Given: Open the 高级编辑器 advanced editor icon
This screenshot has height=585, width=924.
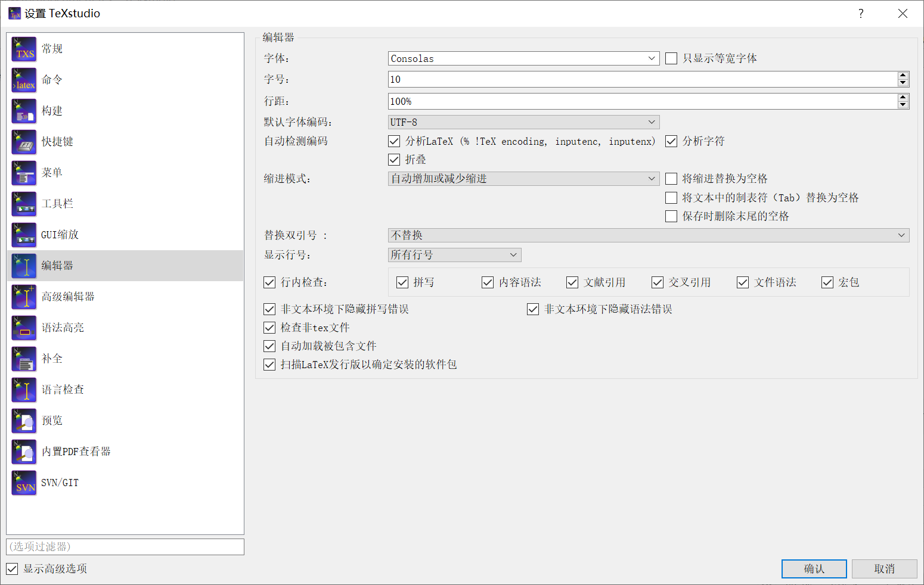Looking at the screenshot, I should pyautogui.click(x=24, y=297).
